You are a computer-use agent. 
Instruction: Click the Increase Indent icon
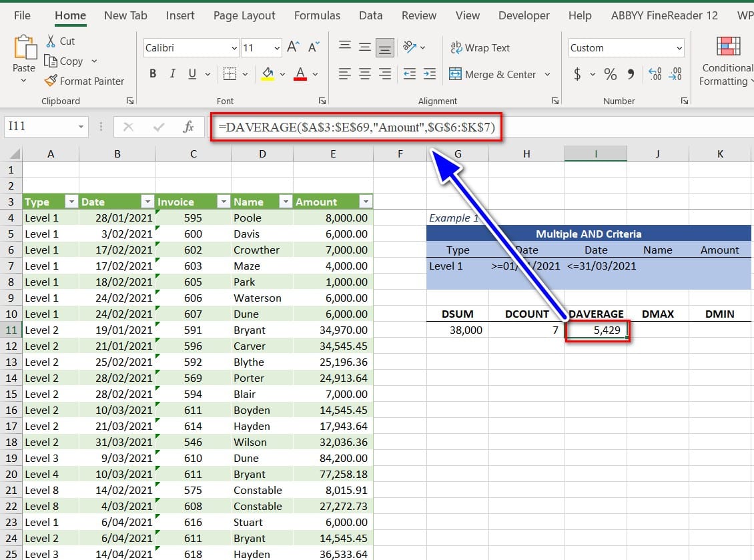tap(430, 74)
